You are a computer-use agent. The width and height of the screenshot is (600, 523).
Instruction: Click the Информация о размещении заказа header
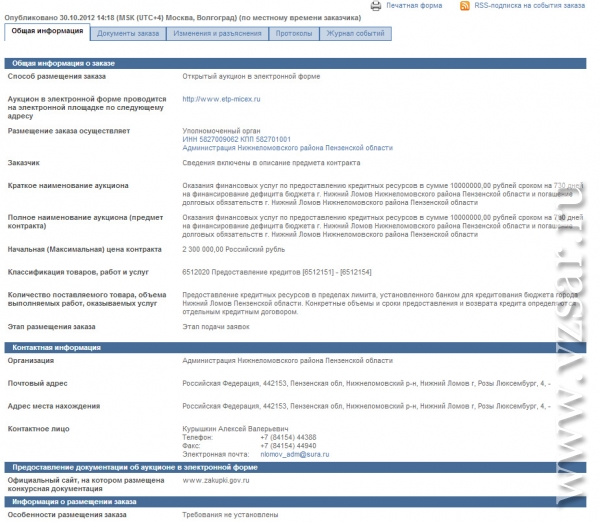(x=295, y=502)
